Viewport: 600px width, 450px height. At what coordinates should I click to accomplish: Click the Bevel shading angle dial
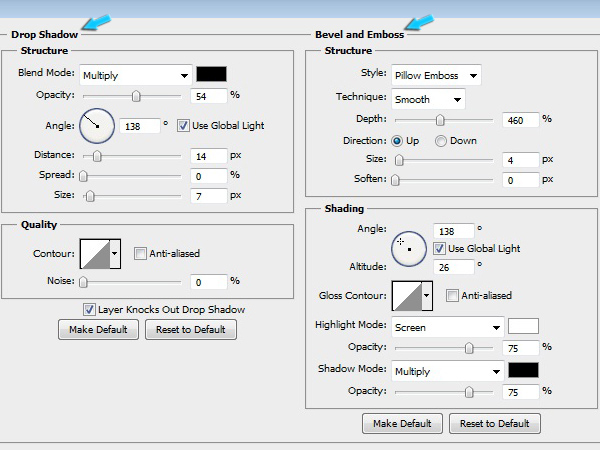click(409, 247)
